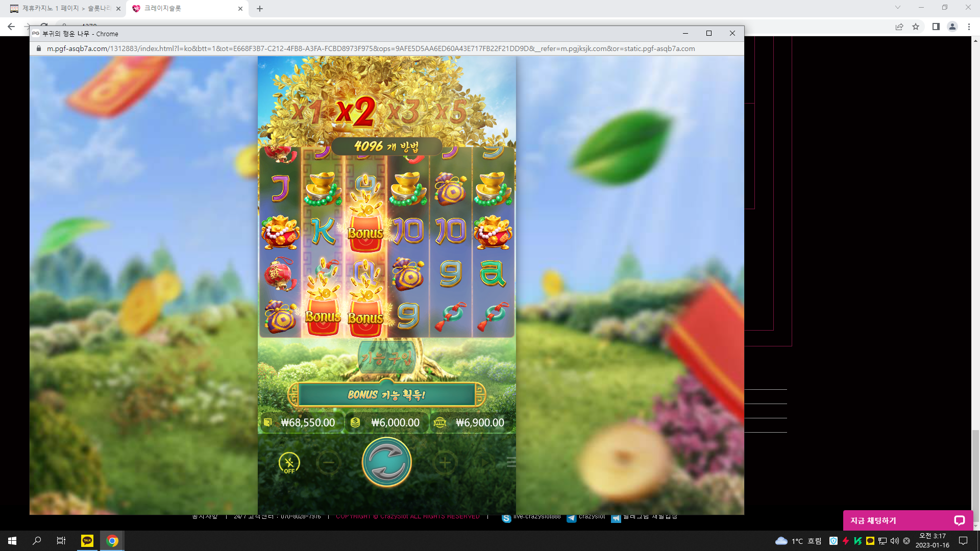Image resolution: width=980 pixels, height=551 pixels.
Task: Click the popup window address URL
Action: [371, 48]
